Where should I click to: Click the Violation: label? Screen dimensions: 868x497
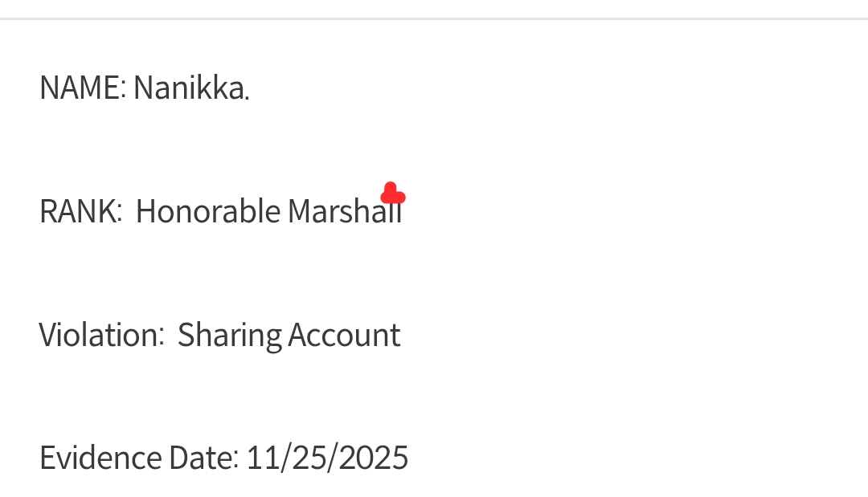(101, 335)
